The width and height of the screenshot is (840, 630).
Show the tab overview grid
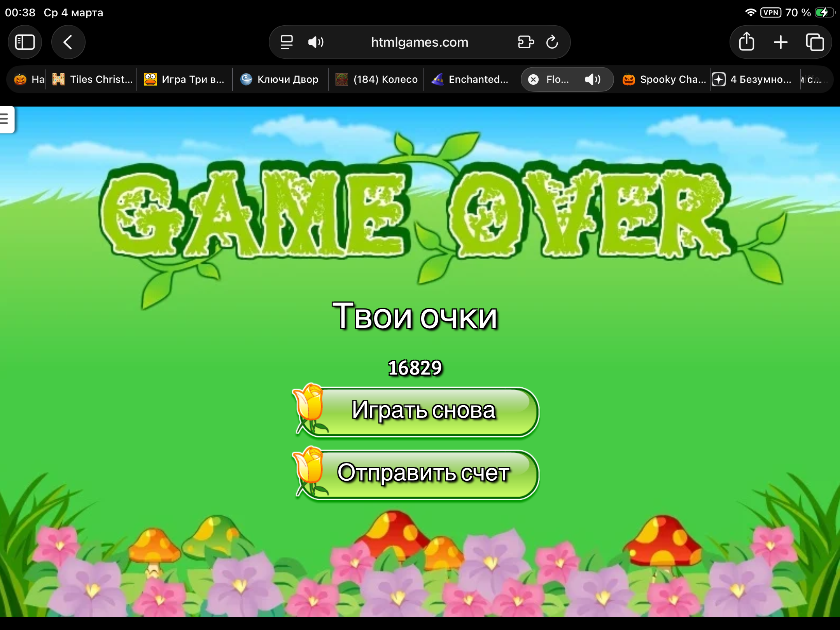pyautogui.click(x=815, y=42)
